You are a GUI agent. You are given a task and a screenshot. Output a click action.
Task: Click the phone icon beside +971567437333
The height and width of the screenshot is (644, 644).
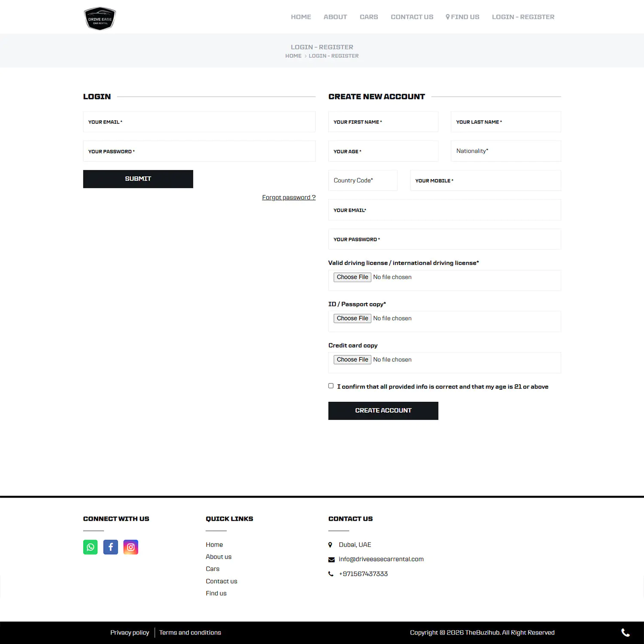tap(331, 574)
